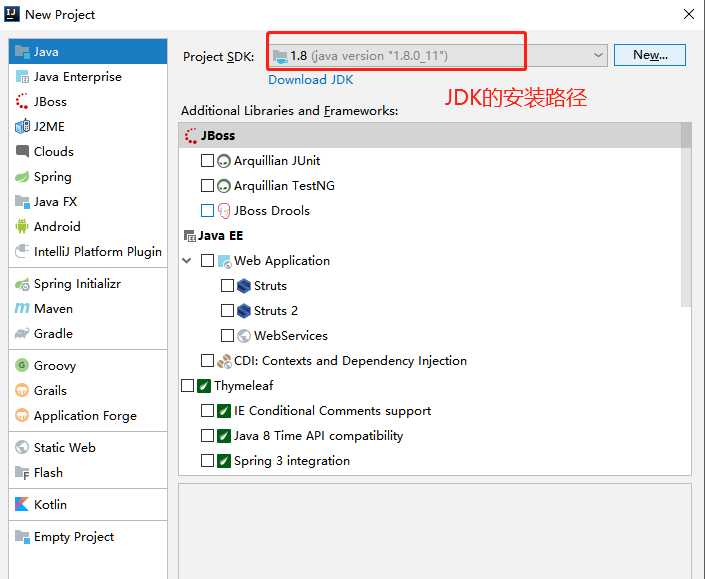Click the Empty Project icon
Viewport: 705px width, 579px height.
point(22,537)
